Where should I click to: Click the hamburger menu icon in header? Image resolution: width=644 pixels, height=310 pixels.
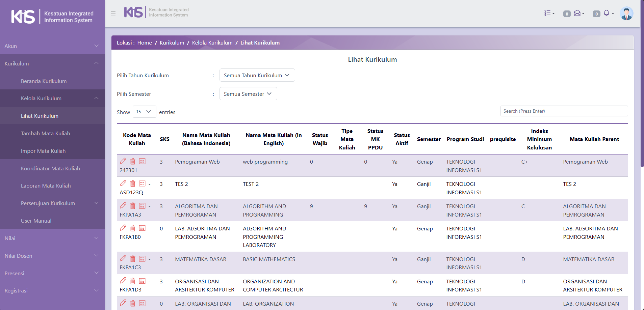113,13
